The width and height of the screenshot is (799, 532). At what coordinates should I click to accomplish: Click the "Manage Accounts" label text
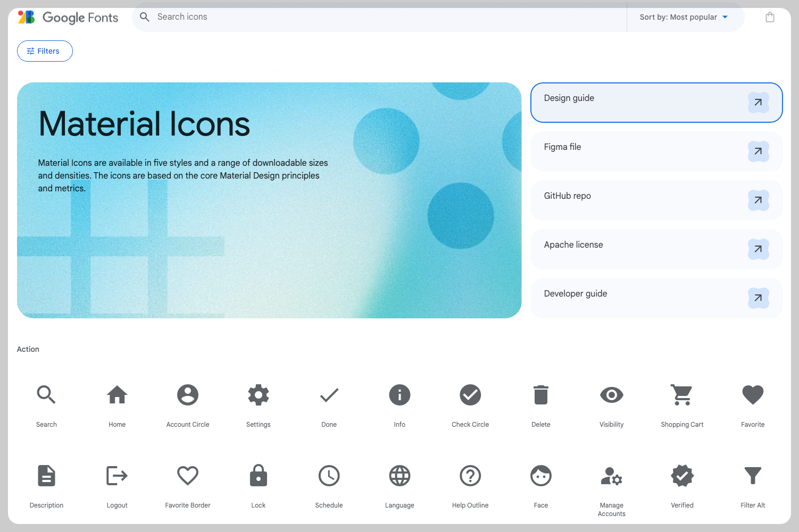[x=612, y=510]
